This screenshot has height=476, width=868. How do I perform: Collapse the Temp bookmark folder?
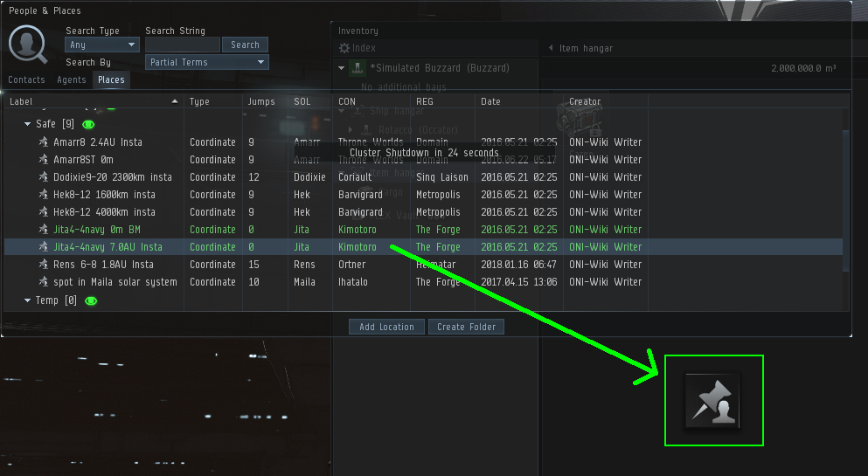click(27, 300)
